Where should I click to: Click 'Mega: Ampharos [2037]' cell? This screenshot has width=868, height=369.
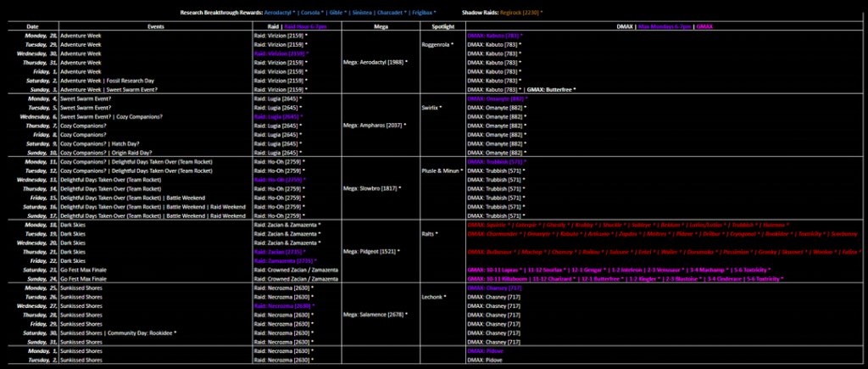pos(374,126)
